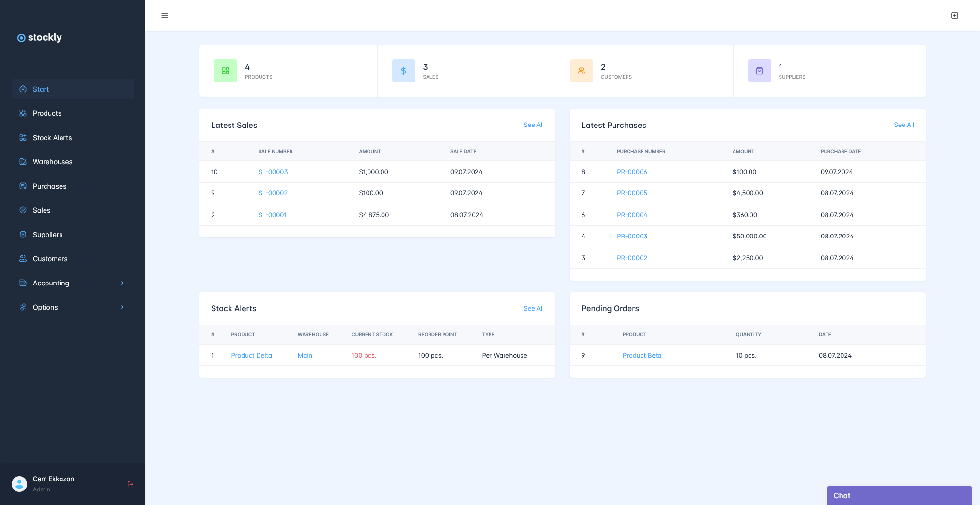Click the Stockly logo target icon
The height and width of the screenshot is (505, 980).
[x=21, y=37]
